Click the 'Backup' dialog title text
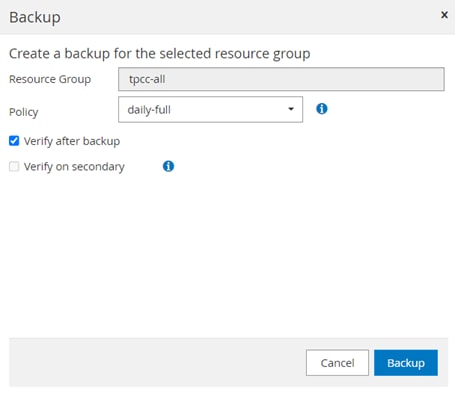This screenshot has width=455, height=396. (x=35, y=17)
